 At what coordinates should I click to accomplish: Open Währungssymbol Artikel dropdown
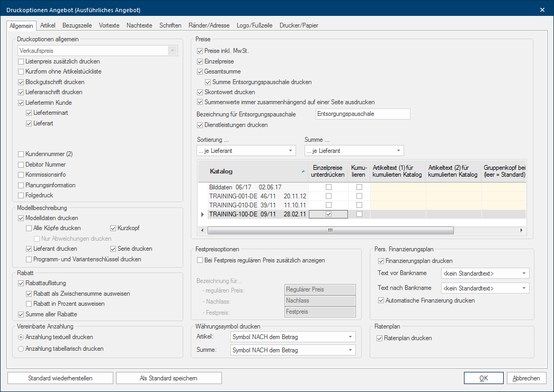350,337
